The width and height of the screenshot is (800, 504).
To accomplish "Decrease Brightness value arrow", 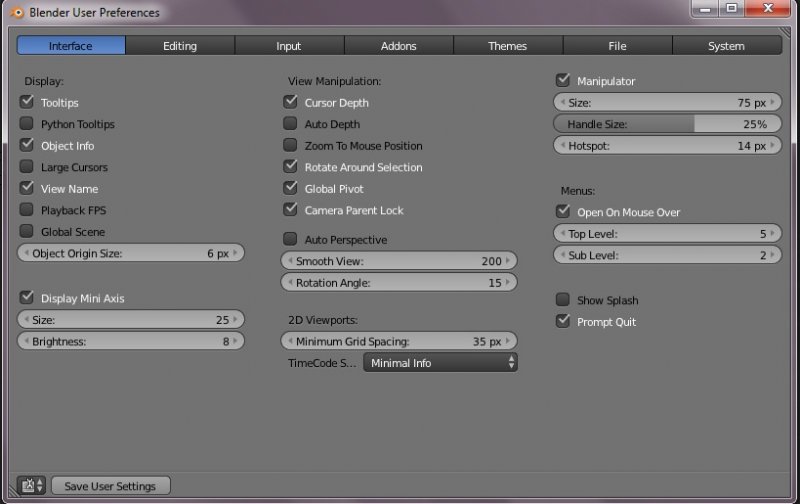I will click(26, 341).
